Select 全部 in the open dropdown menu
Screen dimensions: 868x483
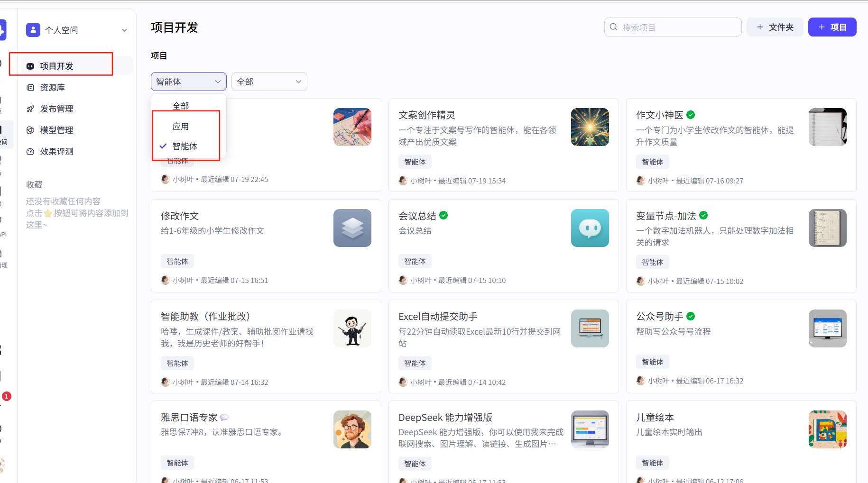coord(182,105)
